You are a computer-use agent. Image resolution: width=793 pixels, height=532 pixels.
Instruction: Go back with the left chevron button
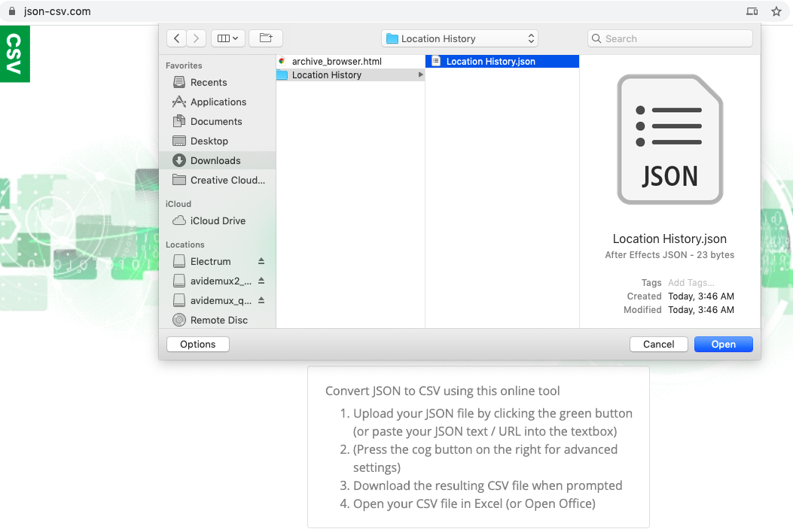(x=176, y=38)
